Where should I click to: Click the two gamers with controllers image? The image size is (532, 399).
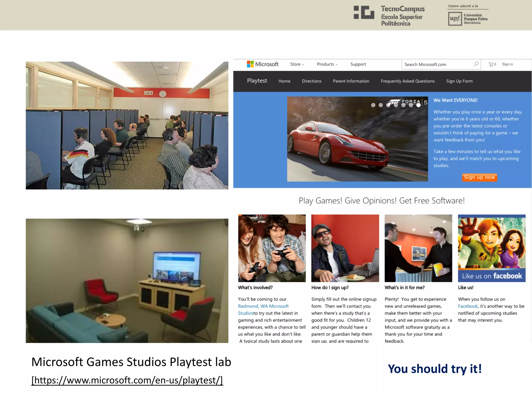click(272, 248)
